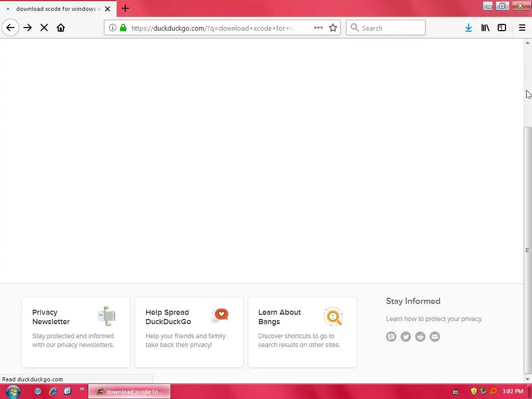
Task: Launch Internet Explorer from quick launch
Action: (53, 392)
